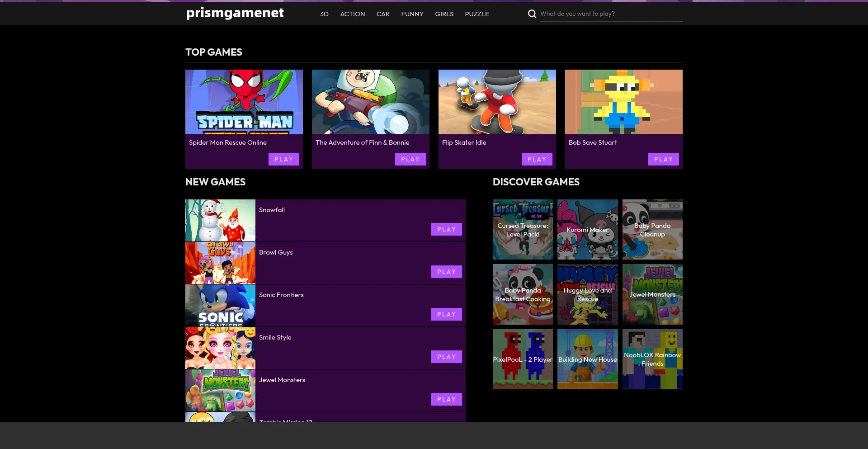Click the search magnifier icon
This screenshot has height=449, width=868.
pyautogui.click(x=532, y=14)
